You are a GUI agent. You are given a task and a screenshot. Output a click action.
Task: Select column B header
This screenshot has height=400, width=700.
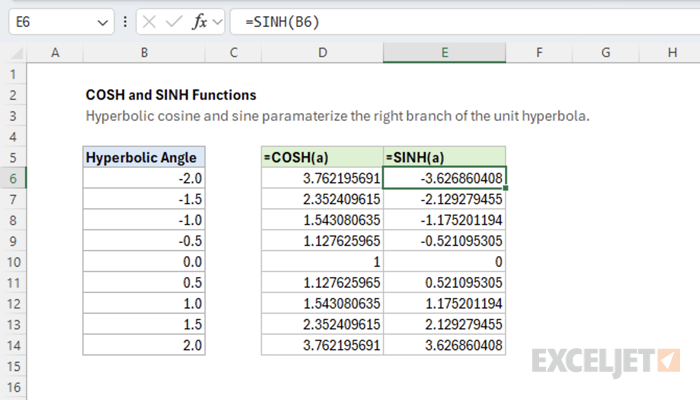tap(144, 53)
